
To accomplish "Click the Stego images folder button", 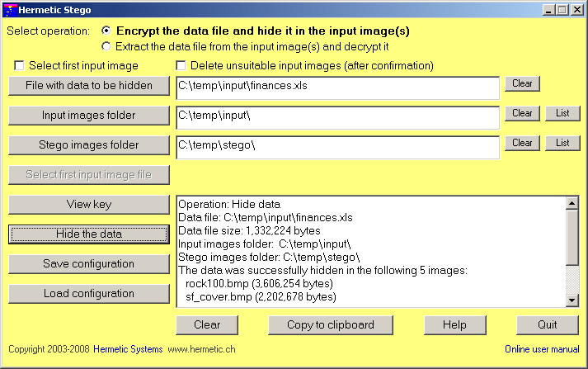I will point(89,144).
